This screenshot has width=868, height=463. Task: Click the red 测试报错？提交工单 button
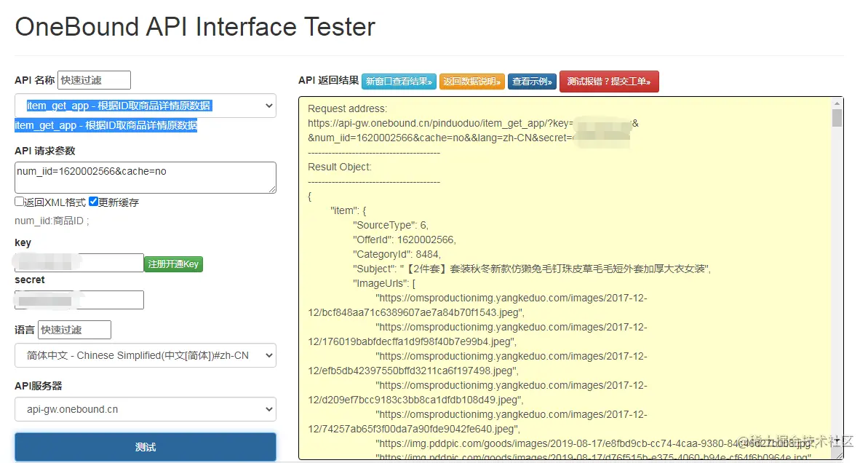pyautogui.click(x=609, y=82)
